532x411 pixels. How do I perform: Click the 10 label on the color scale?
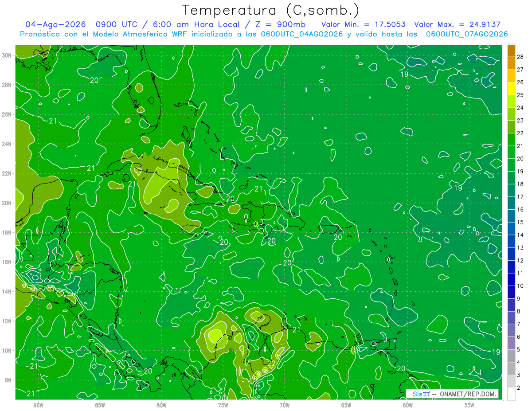tap(521, 286)
